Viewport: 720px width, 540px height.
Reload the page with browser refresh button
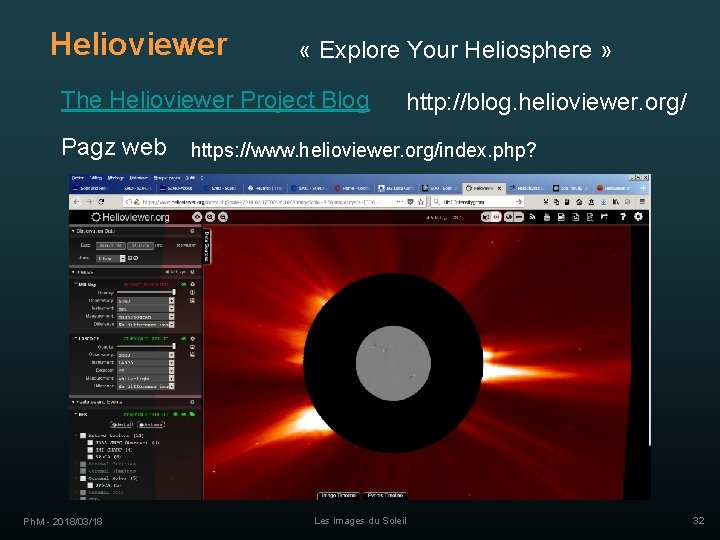click(101, 202)
